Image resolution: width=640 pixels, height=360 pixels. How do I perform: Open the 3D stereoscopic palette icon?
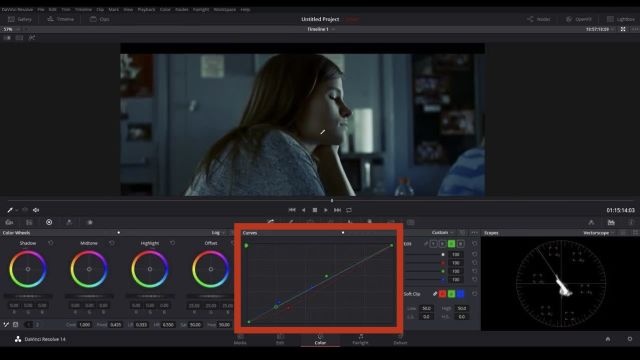[x=411, y=222]
